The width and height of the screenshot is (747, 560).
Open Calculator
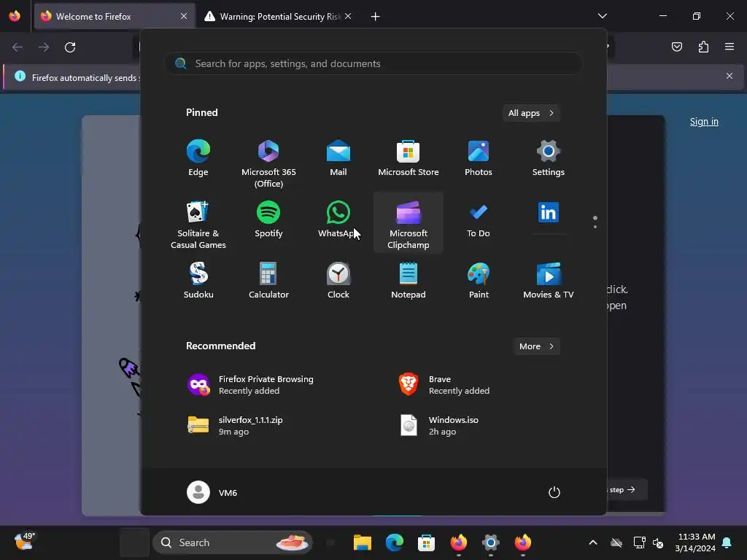(x=268, y=281)
